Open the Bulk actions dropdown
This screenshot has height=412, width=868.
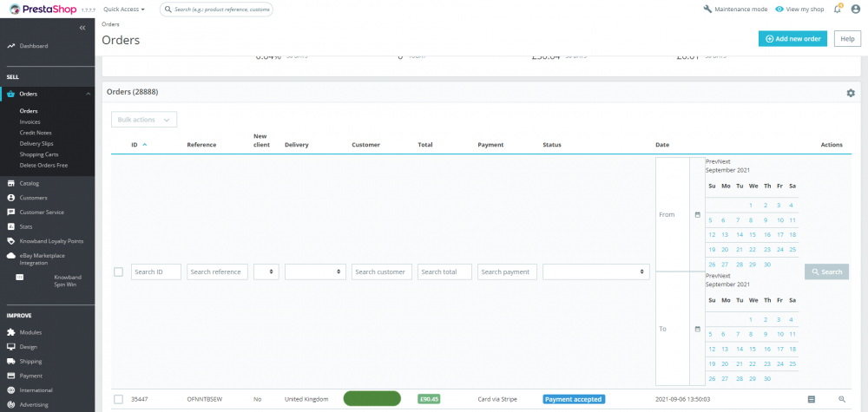pos(144,120)
